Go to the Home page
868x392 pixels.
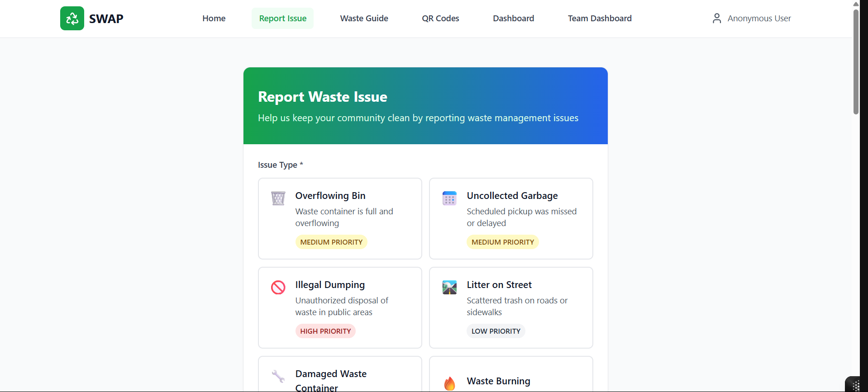pyautogui.click(x=214, y=19)
